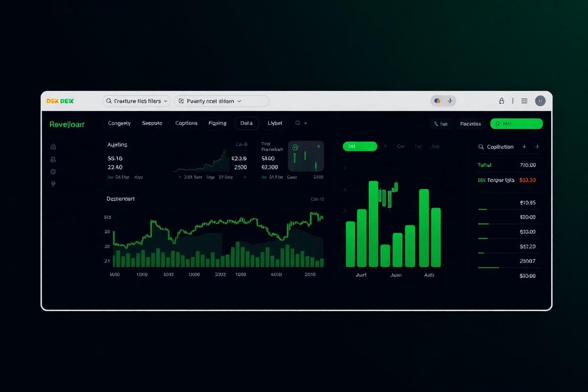Click the green Reveljoarr heading
Viewport: 588px width, 392px height.
[x=67, y=124]
